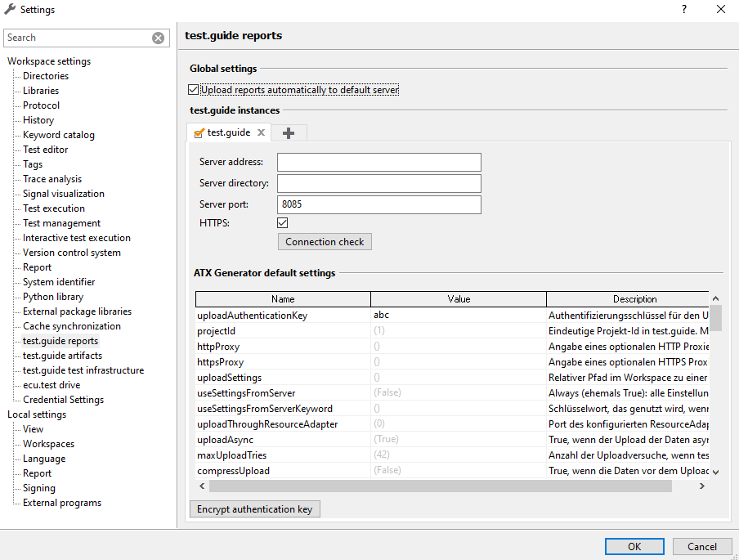Click the useSettingsFromServer value cell
This screenshot has width=739, height=560.
(459, 392)
